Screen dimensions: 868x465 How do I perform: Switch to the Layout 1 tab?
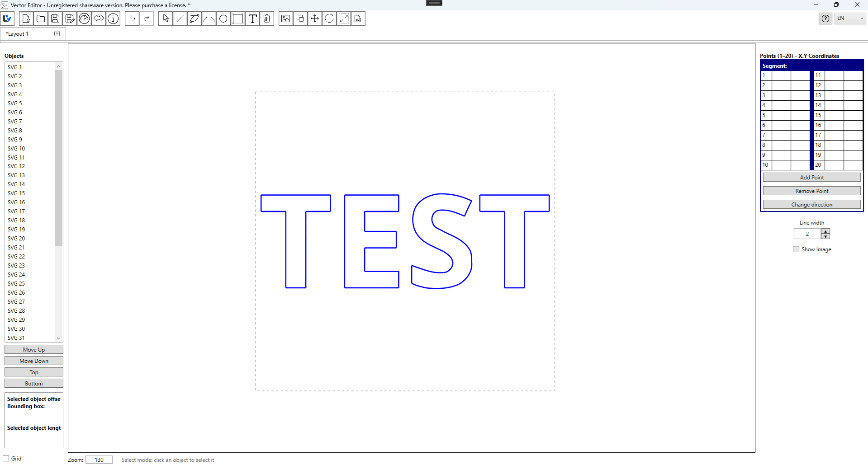27,34
